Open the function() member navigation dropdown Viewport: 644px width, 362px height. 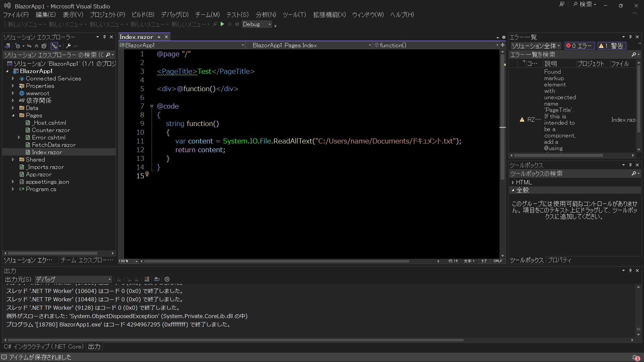[436, 45]
